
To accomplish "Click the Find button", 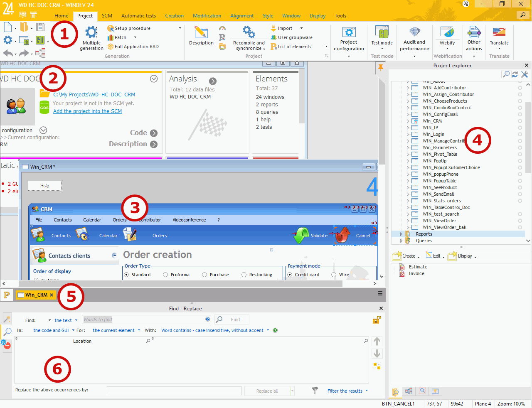I will [232, 320].
